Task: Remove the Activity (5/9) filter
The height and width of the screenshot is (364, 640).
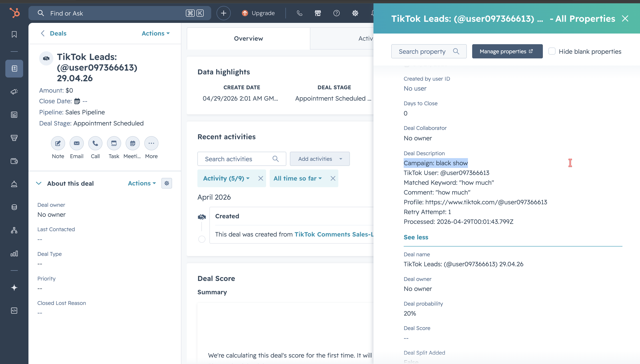Action: point(261,178)
